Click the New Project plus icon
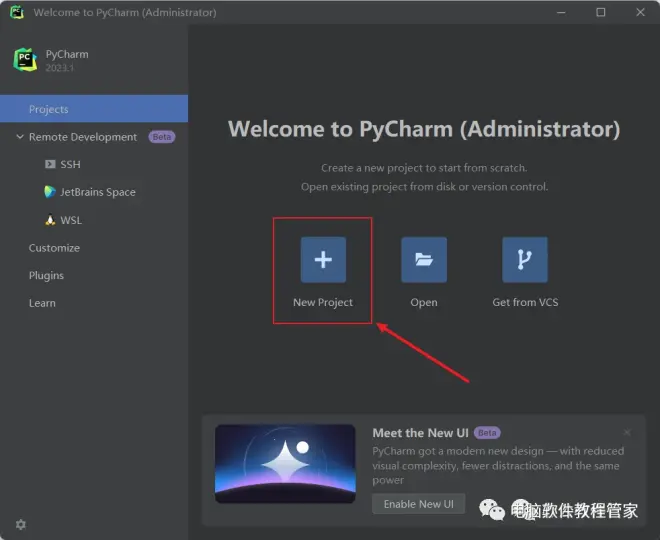Image resolution: width=660 pixels, height=540 pixels. tap(323, 259)
